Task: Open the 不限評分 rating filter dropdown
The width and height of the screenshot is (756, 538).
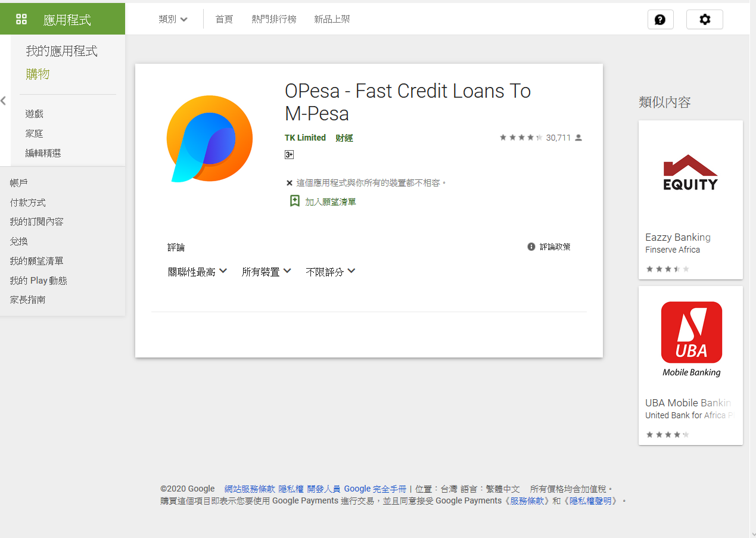Action: coord(331,272)
